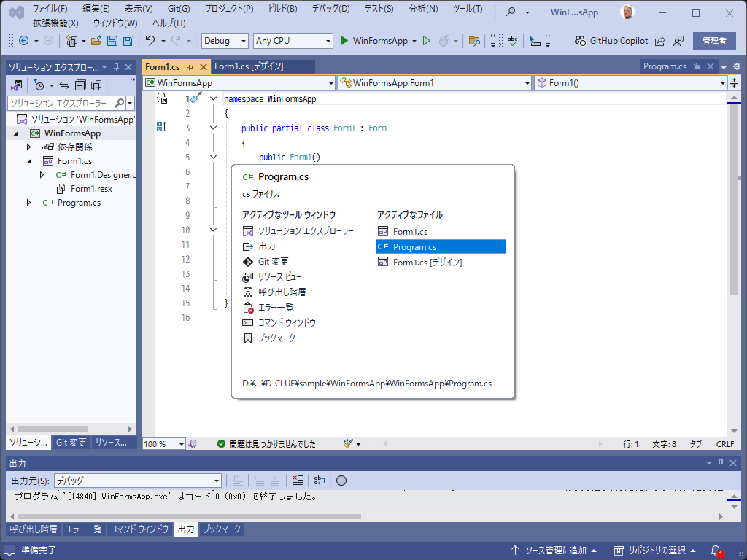Switch to the エラー一覧 bottom tab
The height and width of the screenshot is (560, 747).
(84, 529)
